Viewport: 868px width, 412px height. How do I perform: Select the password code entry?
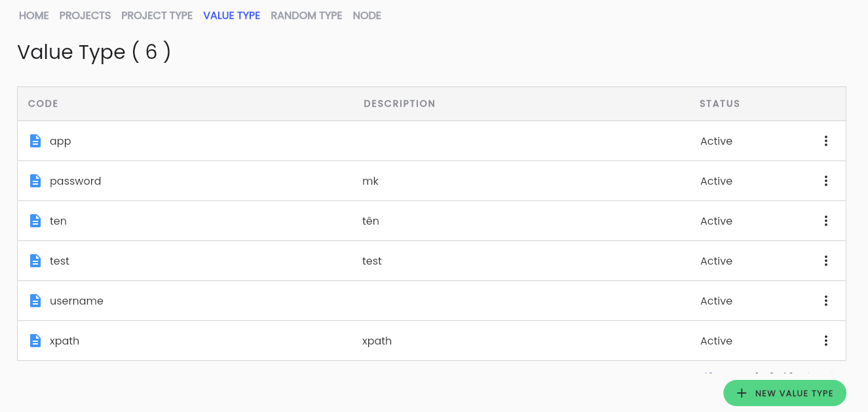75,181
